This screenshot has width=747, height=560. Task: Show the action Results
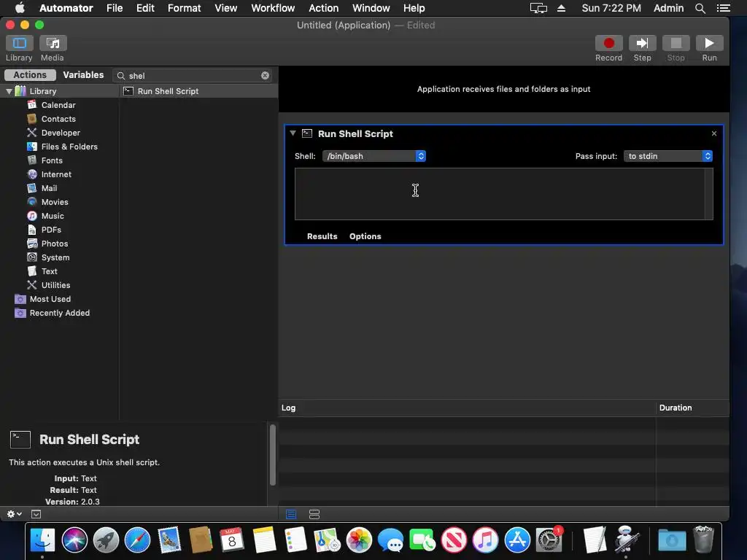322,236
